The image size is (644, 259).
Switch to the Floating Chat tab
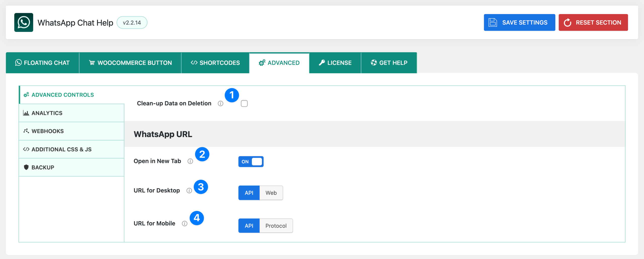click(x=43, y=63)
